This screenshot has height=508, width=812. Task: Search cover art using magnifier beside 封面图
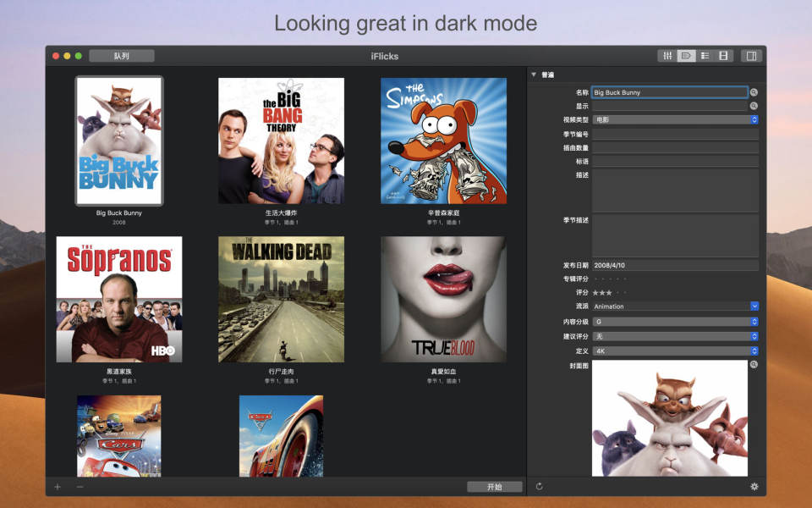coord(754,364)
